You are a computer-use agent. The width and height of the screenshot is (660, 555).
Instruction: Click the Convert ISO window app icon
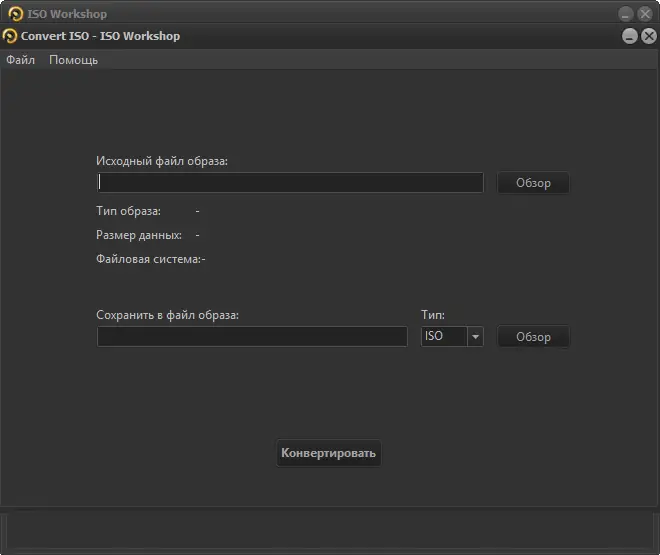point(10,36)
